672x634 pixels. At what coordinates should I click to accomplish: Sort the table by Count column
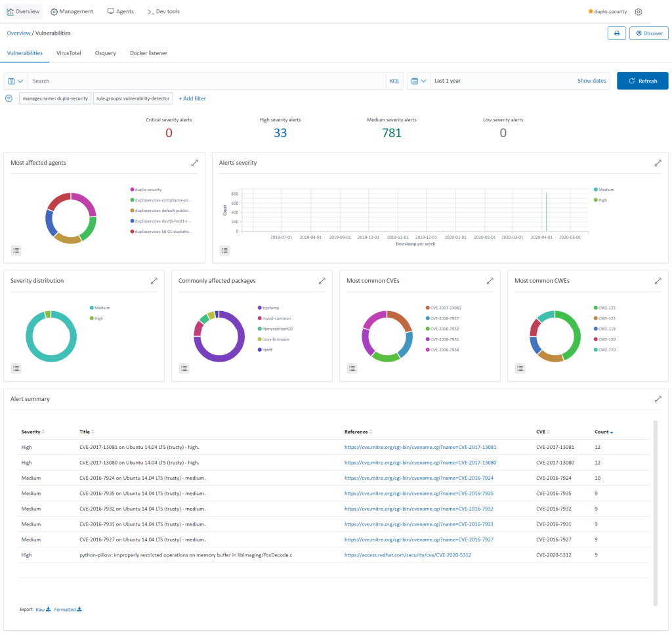point(603,432)
